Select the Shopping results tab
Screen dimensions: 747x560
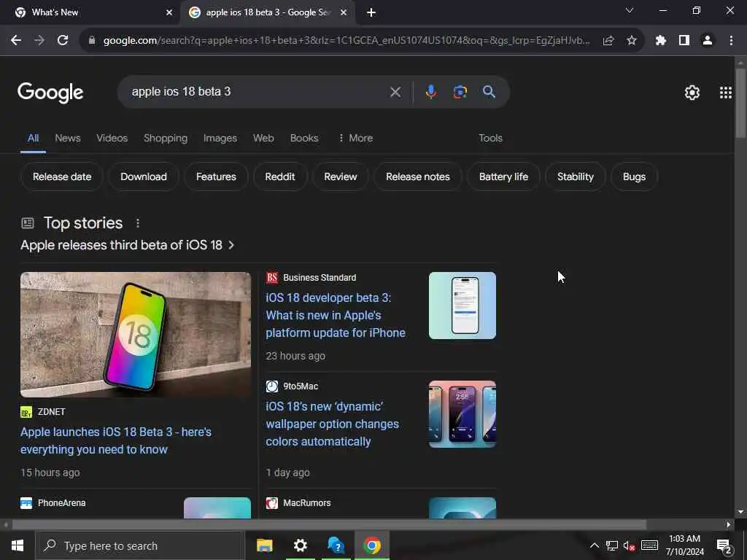(166, 138)
